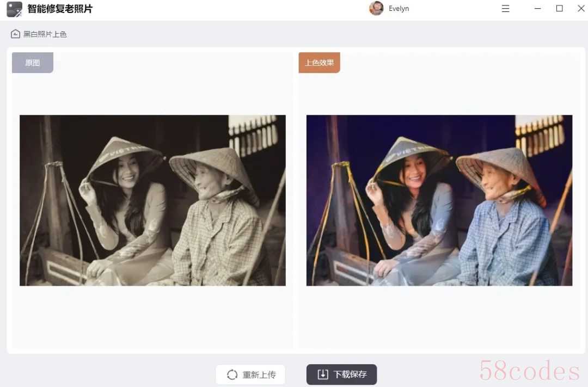Click the Evelyn user avatar picture

tap(376, 8)
